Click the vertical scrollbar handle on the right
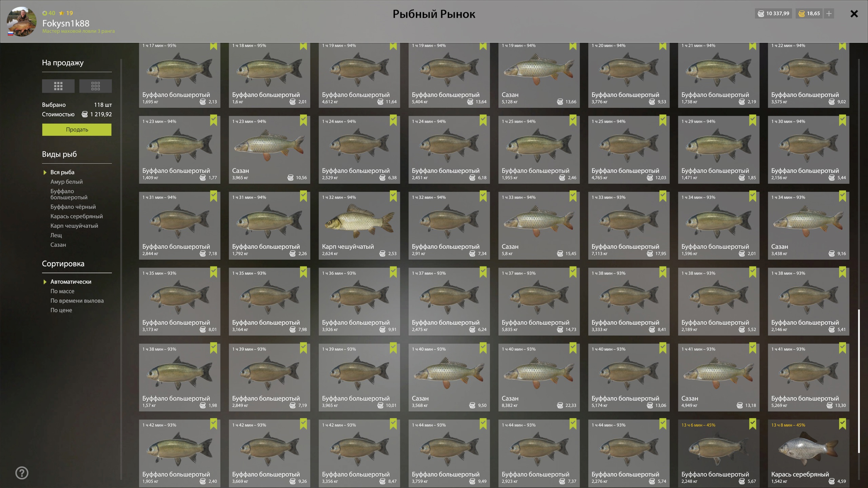Screen dimensions: 868x488 pyautogui.click(x=859, y=381)
